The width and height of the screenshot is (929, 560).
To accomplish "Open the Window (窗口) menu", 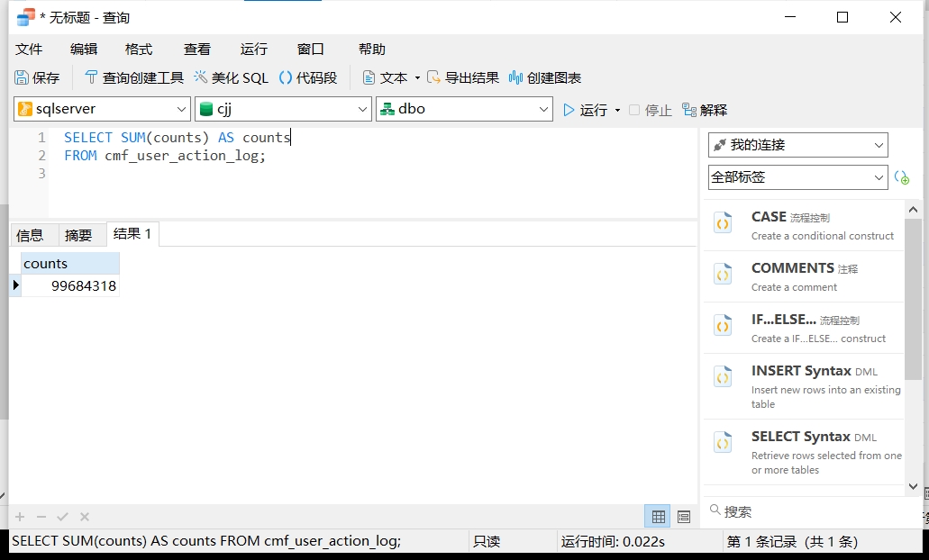I will pyautogui.click(x=311, y=50).
